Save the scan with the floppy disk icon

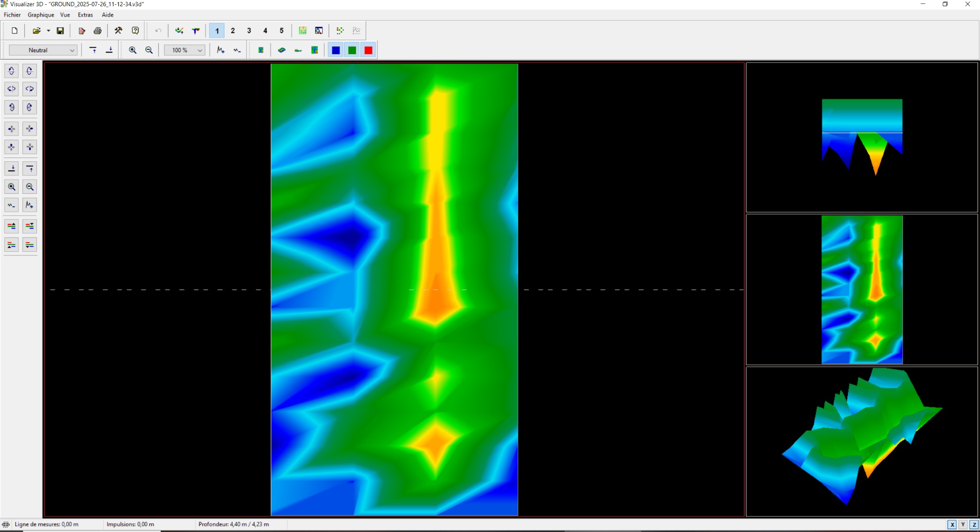[x=60, y=31]
